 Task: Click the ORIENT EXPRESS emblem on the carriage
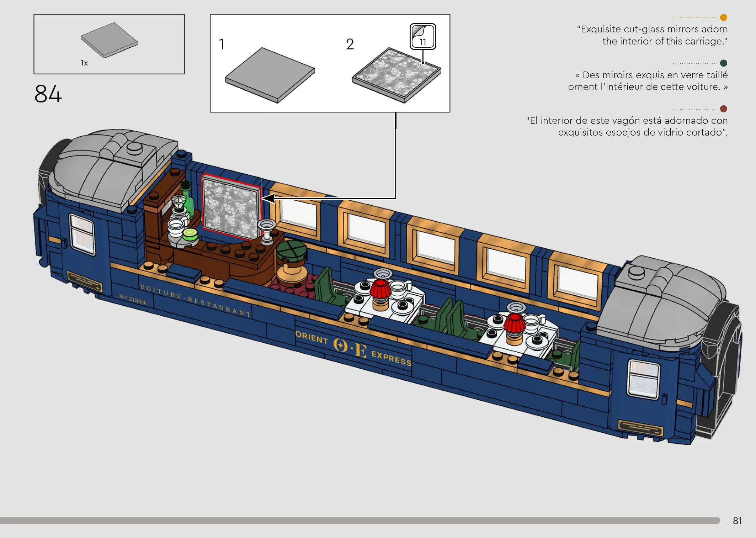353,348
